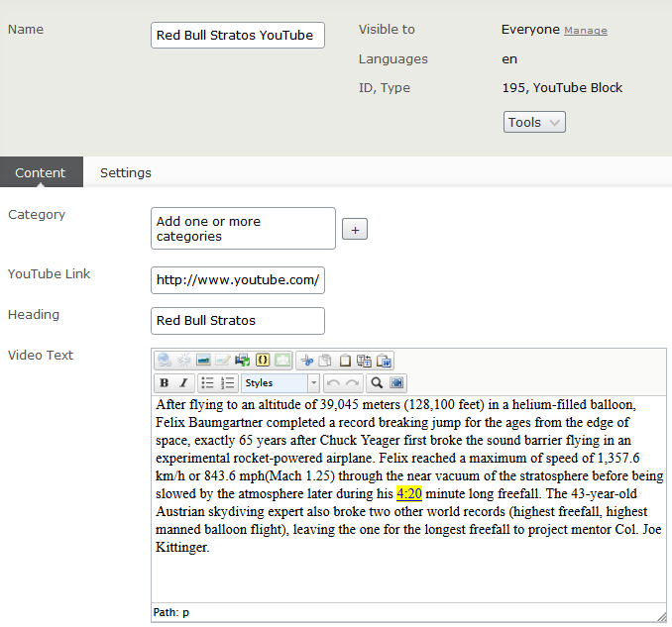This screenshot has width=672, height=627.
Task: Click the cut scissors icon
Action: (306, 361)
